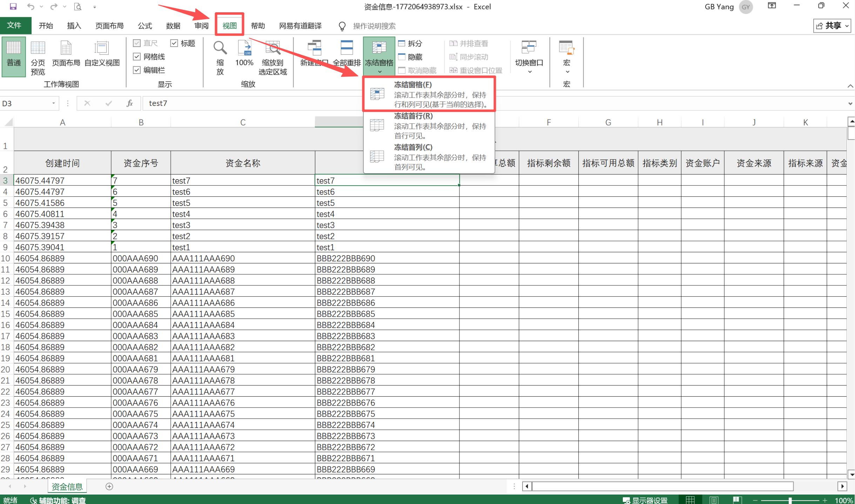Arrange All open windows
Viewport: 855px width, 504px height.
click(x=346, y=54)
